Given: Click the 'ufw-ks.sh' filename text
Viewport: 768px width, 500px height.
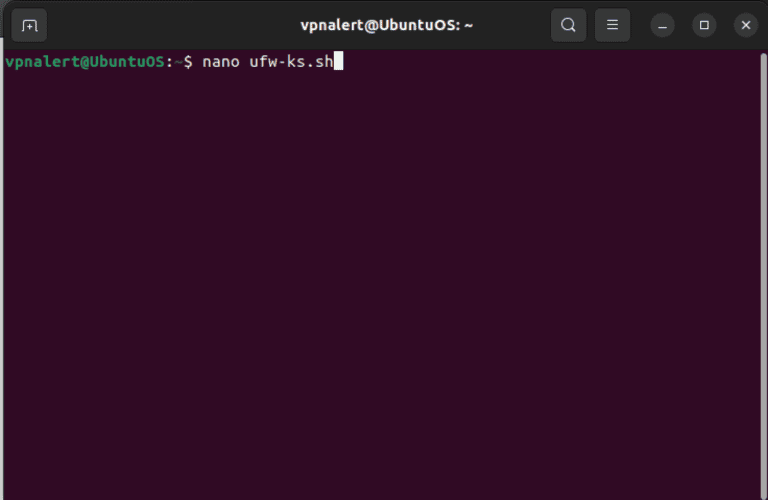Looking at the screenshot, I should pyautogui.click(x=291, y=62).
